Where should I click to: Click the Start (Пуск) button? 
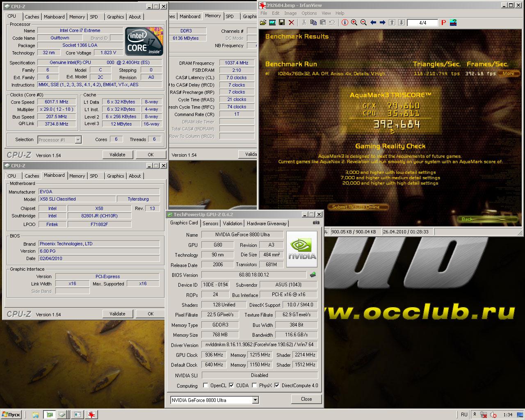(11, 415)
